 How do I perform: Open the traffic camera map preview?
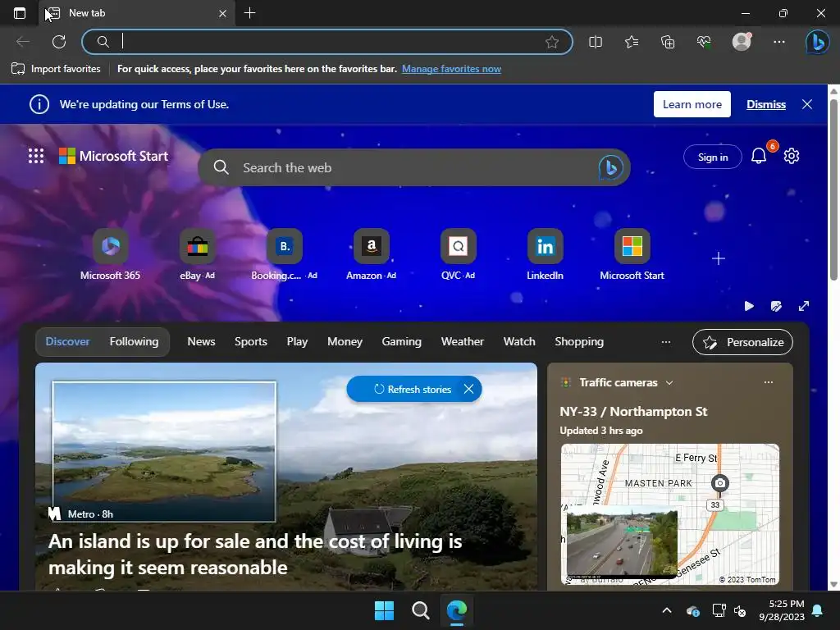669,514
